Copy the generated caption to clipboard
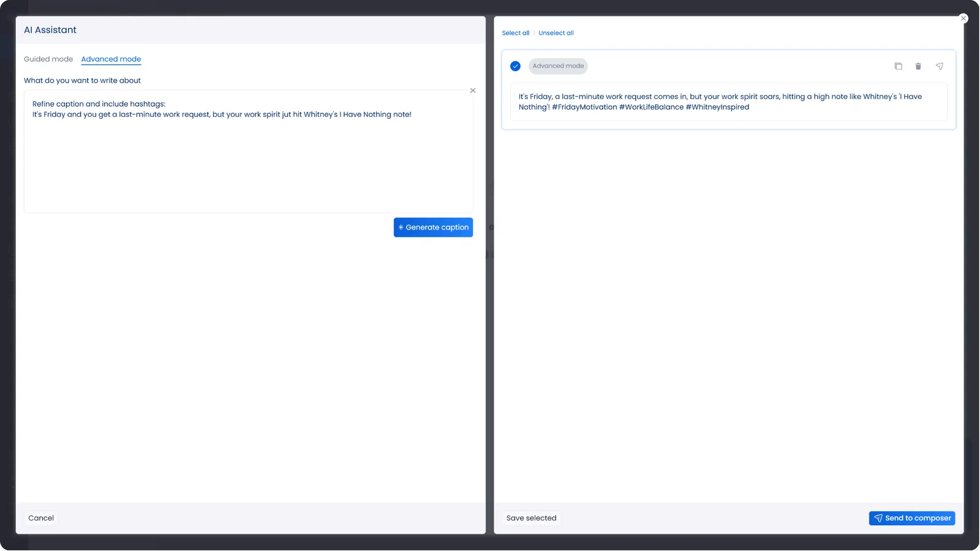 [898, 66]
